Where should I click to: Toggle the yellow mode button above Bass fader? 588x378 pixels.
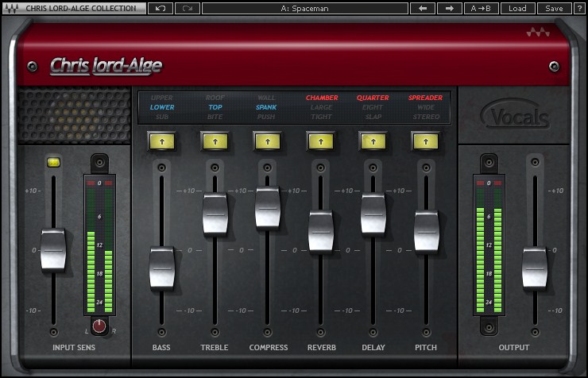161,141
